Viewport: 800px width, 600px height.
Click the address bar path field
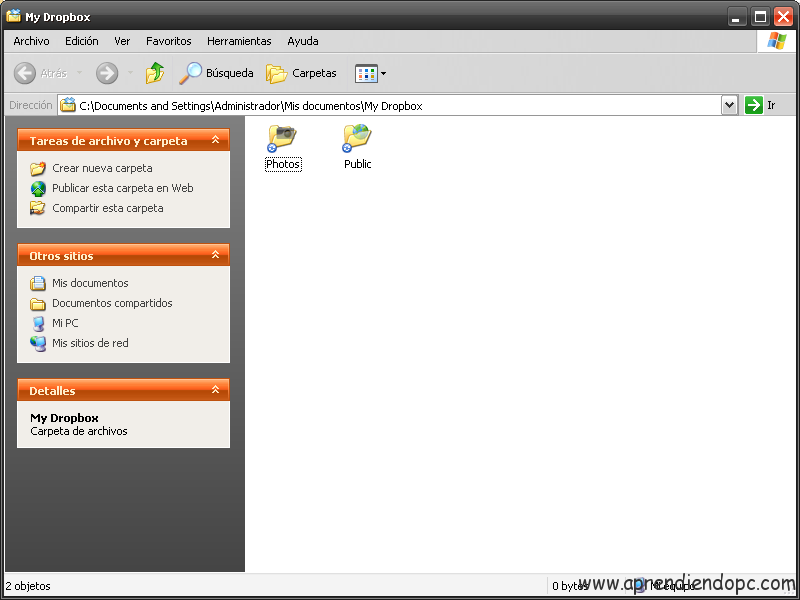(400, 105)
